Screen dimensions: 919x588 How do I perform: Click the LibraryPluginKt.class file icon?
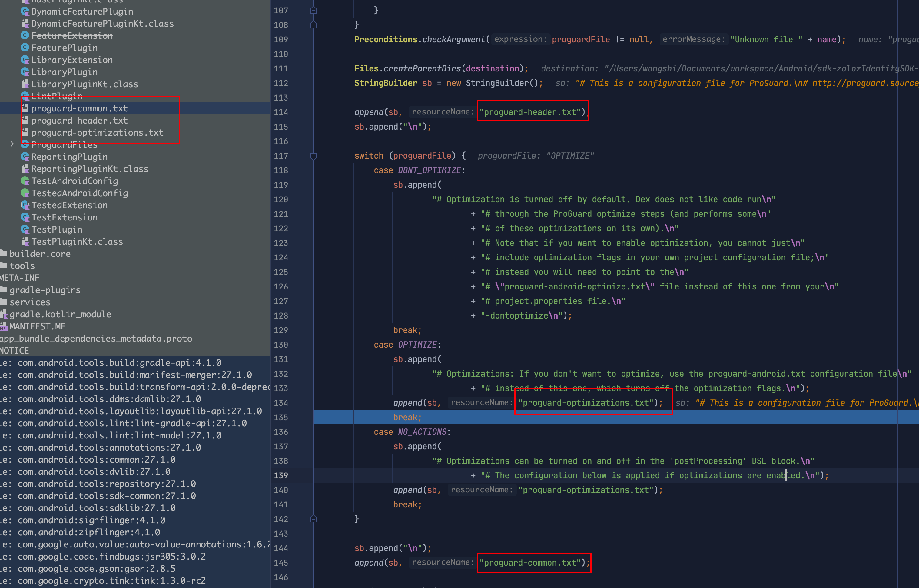tap(25, 84)
